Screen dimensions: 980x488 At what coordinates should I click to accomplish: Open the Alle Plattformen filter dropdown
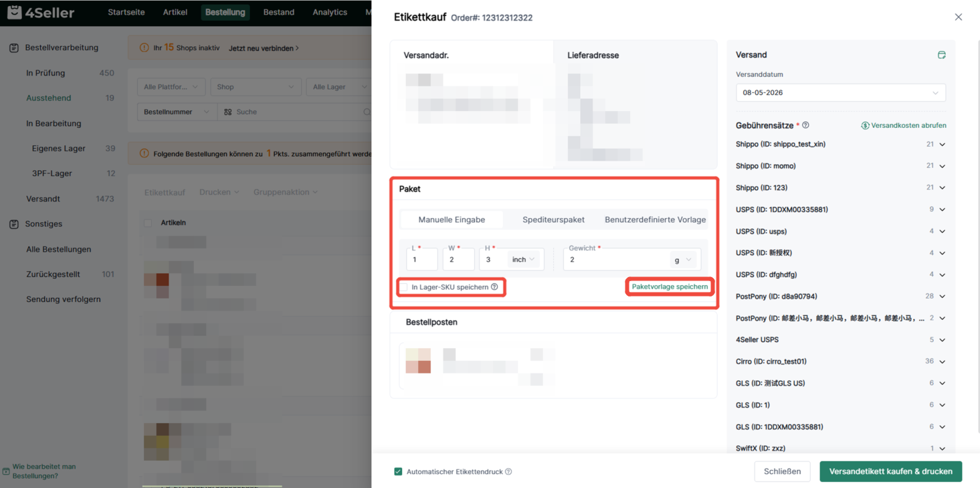tap(171, 87)
